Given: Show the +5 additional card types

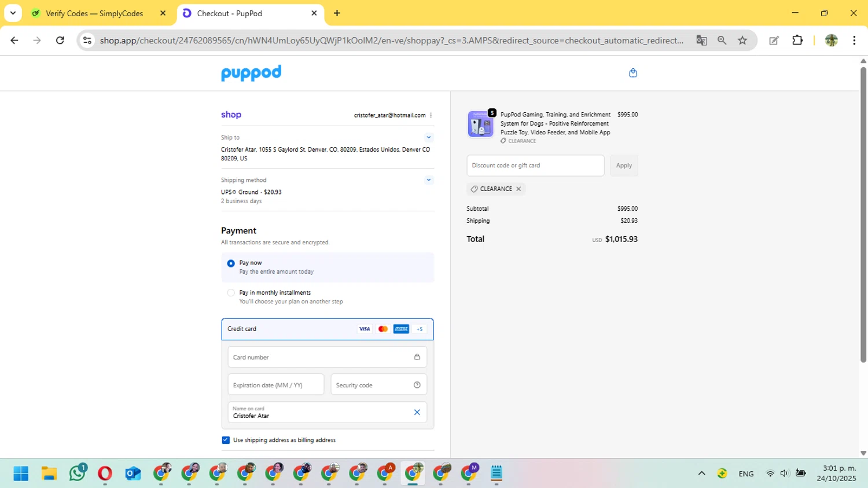Looking at the screenshot, I should [x=420, y=329].
